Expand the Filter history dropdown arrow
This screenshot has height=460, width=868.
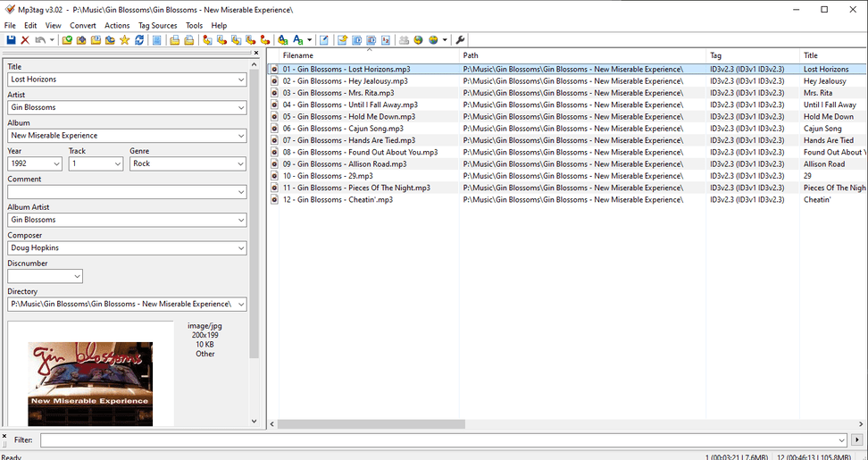point(842,440)
